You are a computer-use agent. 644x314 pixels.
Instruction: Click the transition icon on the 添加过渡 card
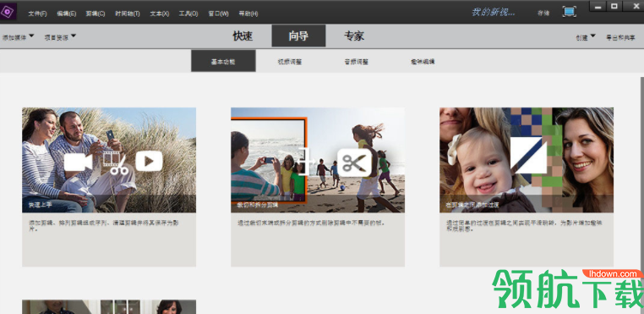tap(528, 155)
